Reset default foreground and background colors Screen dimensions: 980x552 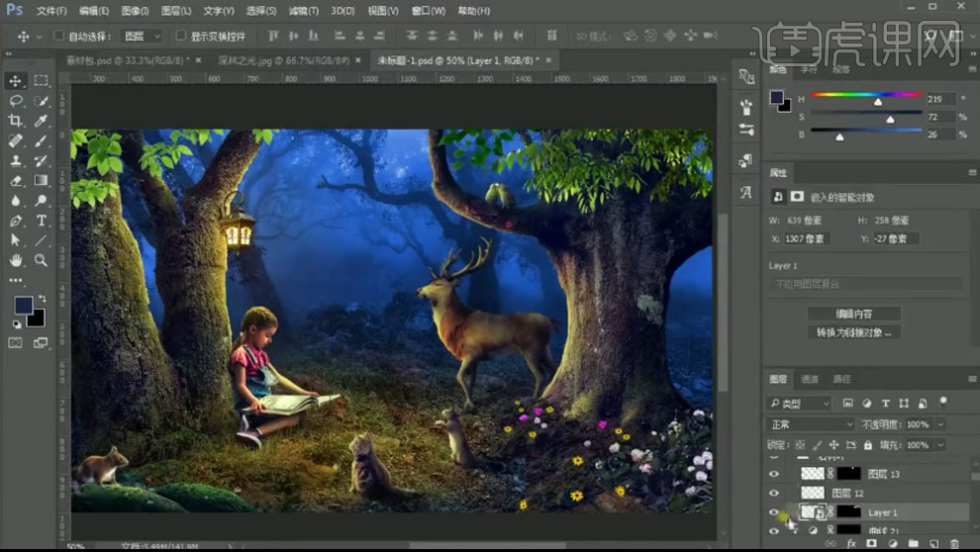coord(17,324)
